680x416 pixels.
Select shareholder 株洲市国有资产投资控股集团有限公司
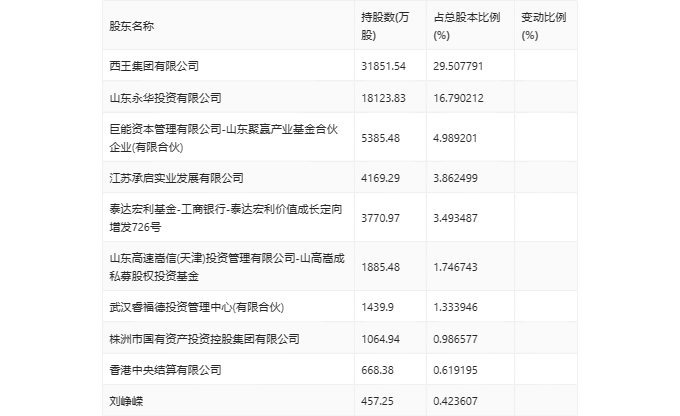coord(204,339)
